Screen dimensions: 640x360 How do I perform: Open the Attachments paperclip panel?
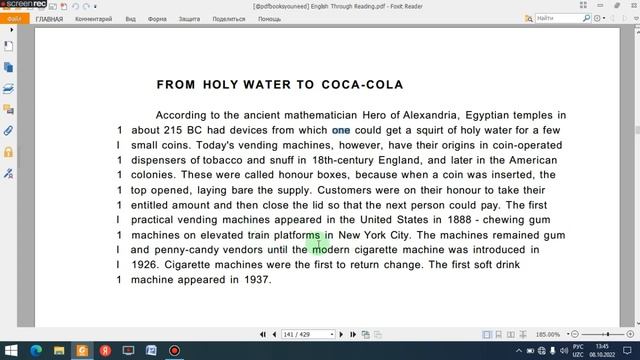[8, 131]
